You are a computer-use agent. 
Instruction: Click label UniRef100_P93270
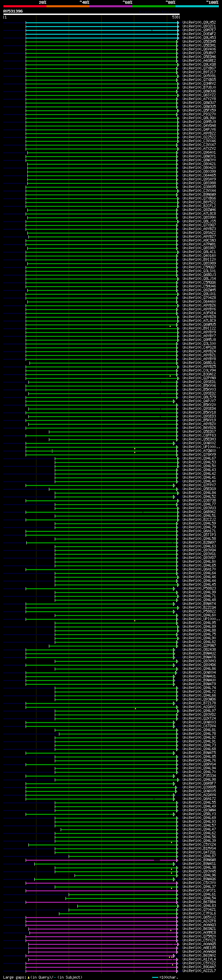[199, 114]
